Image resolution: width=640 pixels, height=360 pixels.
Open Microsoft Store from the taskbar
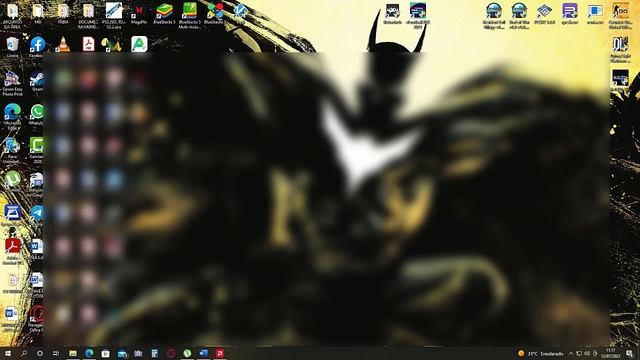(105, 353)
